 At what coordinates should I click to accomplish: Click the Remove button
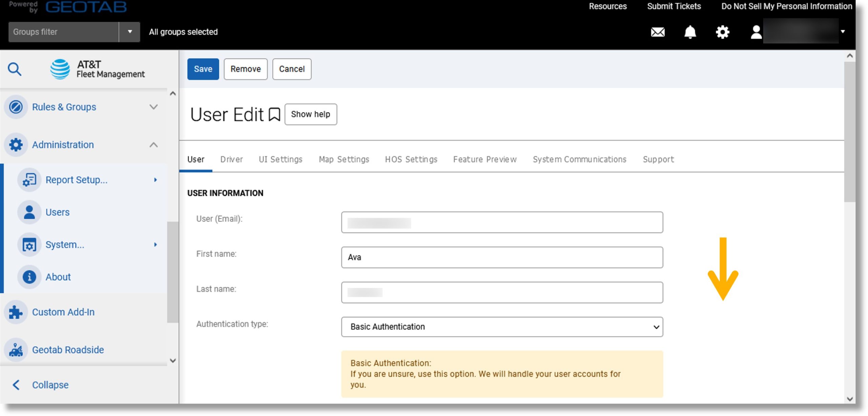[245, 69]
